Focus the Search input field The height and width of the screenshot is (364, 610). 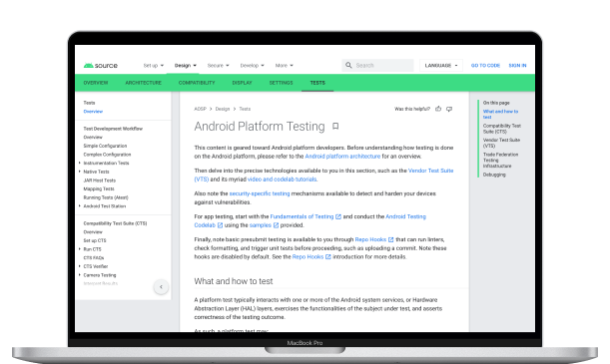(x=377, y=65)
